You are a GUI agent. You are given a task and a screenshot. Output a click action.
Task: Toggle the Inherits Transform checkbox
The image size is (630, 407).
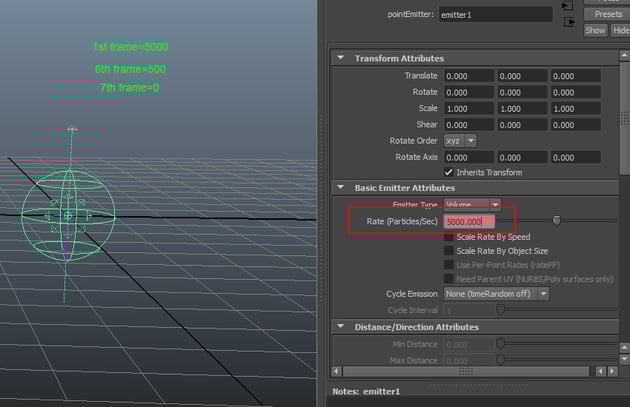tap(448, 172)
